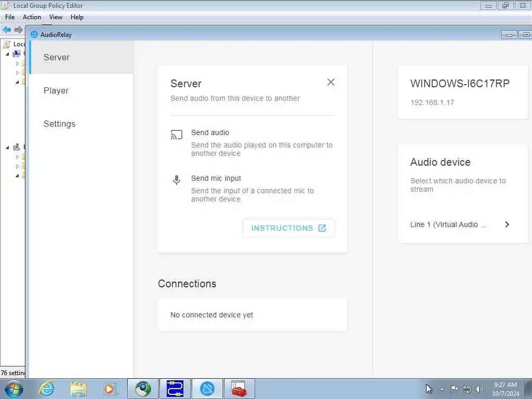Image resolution: width=532 pixels, height=399 pixels.
Task: Collapse the Computer Configuration tree node
Action: [7, 54]
